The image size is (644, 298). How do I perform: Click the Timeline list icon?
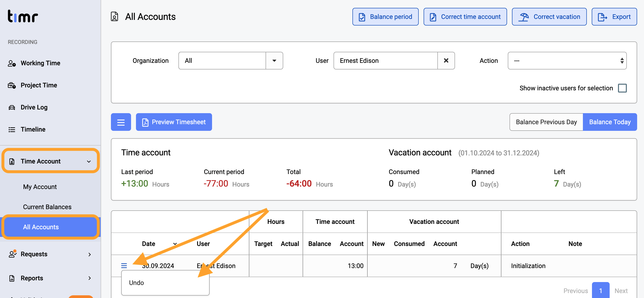[x=12, y=130]
